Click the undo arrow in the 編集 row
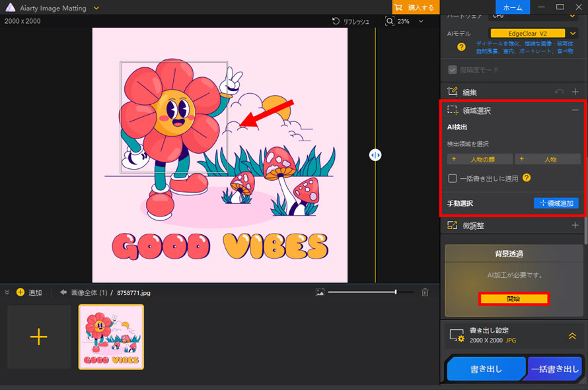588x390 pixels. pyautogui.click(x=559, y=92)
